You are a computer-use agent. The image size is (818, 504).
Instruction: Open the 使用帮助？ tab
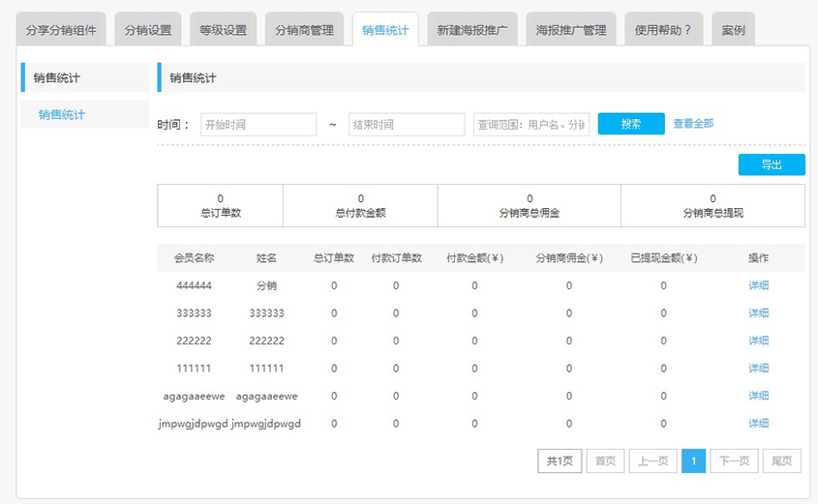click(663, 30)
